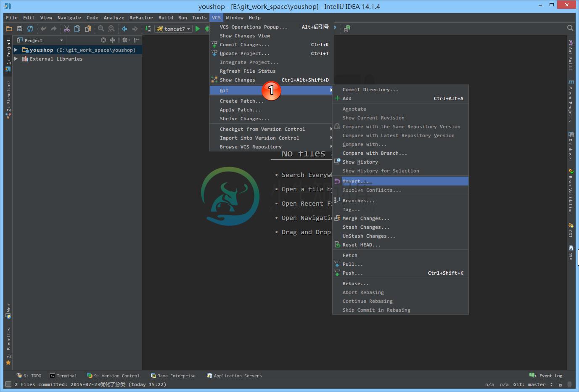Open the Version Control tool window button
This screenshot has height=392, width=579.
point(113,376)
